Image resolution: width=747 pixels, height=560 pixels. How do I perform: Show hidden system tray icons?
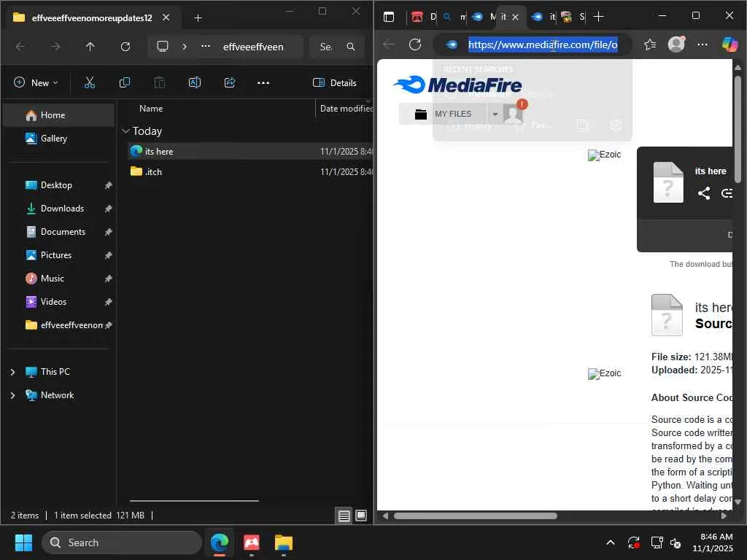coord(611,542)
